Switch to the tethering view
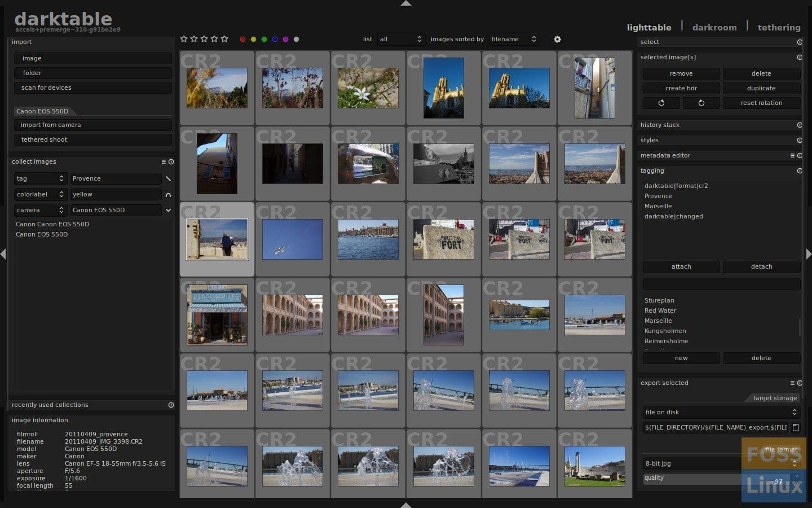 779,27
